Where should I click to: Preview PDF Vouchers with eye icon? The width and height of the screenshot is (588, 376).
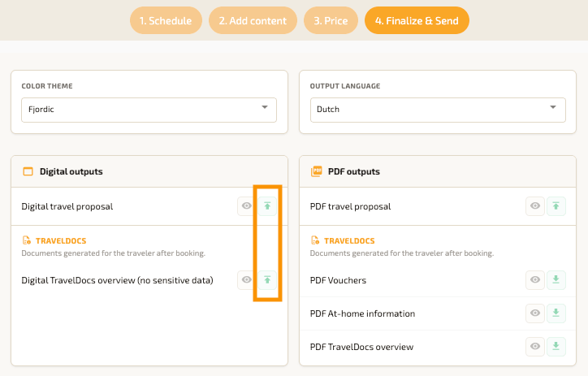[x=535, y=280]
